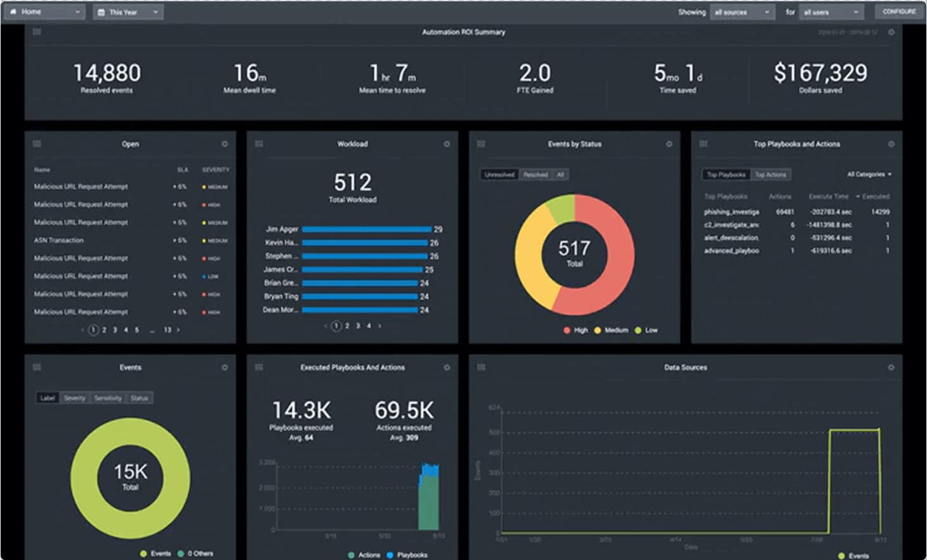Open gear settings on Executed Playbooks And Actions

click(447, 368)
